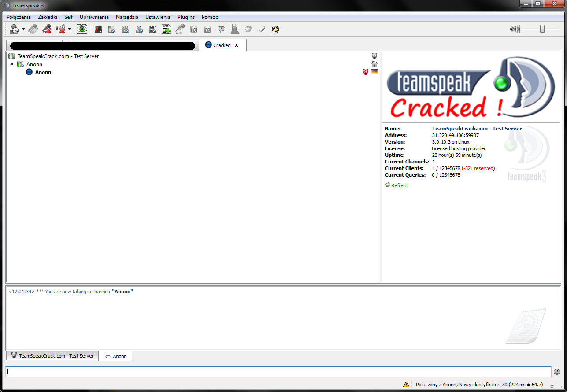
Task: Click the Połączony z Anonn status bar text
Action: [x=479, y=385]
